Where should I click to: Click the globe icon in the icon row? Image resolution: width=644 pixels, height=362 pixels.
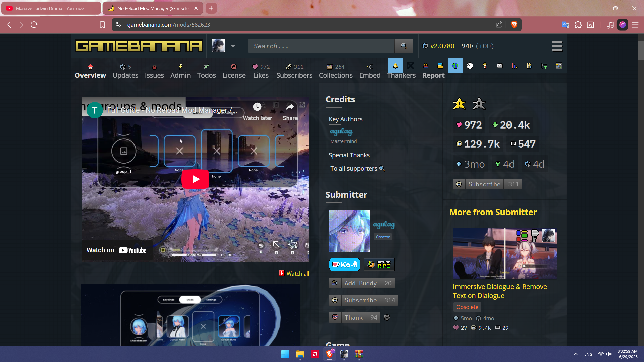click(455, 66)
